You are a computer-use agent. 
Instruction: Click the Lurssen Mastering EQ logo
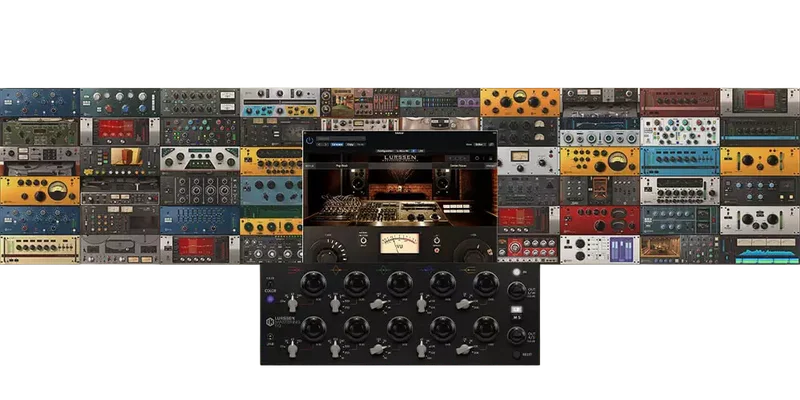click(283, 322)
